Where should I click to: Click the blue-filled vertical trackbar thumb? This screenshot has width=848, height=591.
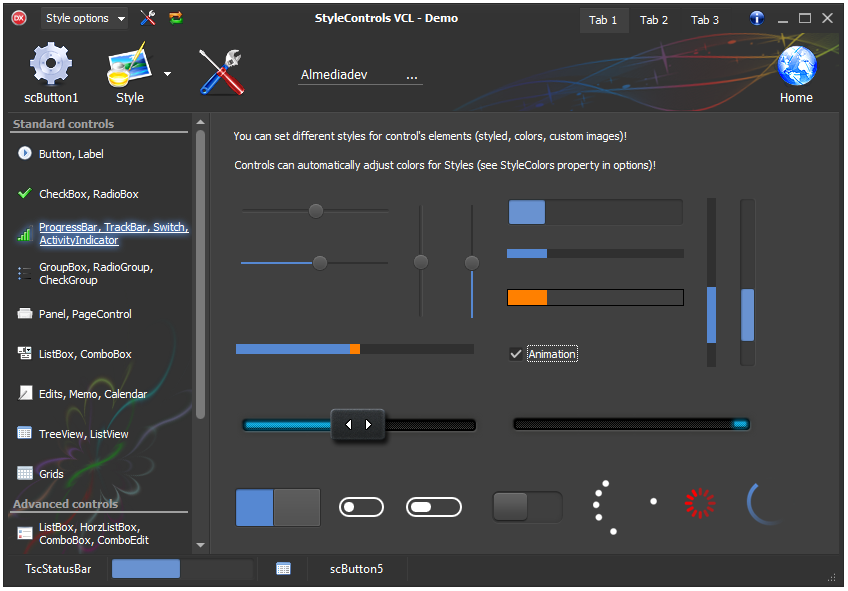click(x=472, y=263)
